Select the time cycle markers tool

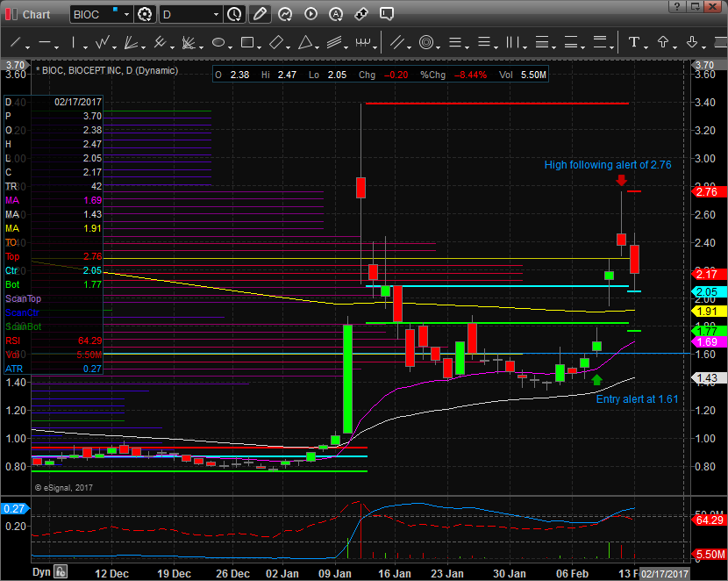[x=363, y=43]
